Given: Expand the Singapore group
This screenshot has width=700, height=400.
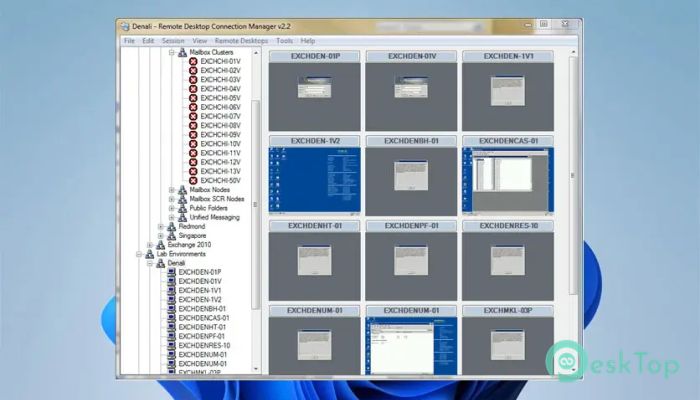Looking at the screenshot, I should 161,236.
